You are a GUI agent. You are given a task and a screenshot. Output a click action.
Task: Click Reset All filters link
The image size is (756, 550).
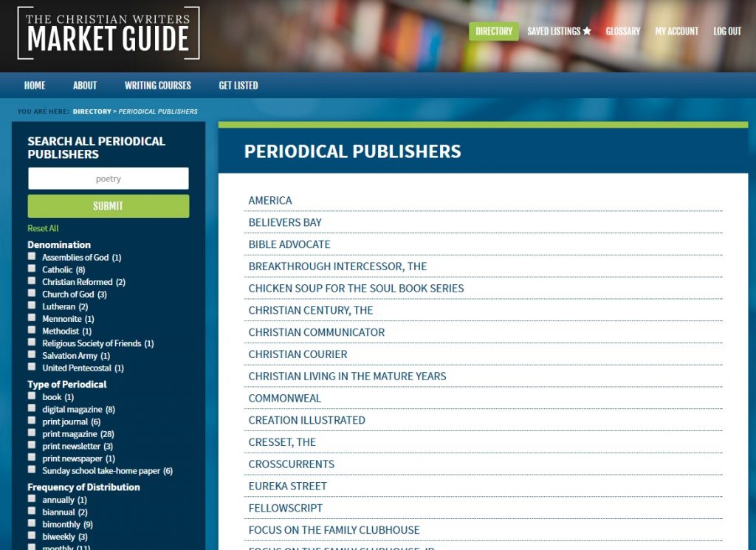(x=43, y=228)
